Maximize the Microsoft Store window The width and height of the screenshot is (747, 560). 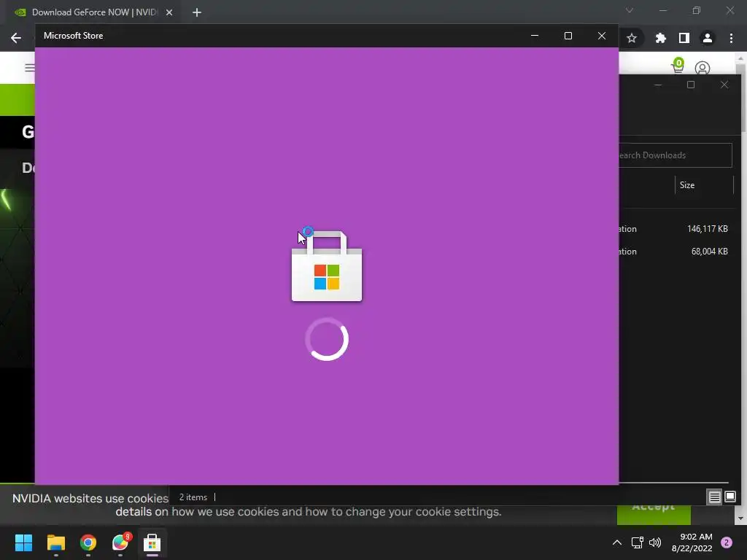pos(568,36)
